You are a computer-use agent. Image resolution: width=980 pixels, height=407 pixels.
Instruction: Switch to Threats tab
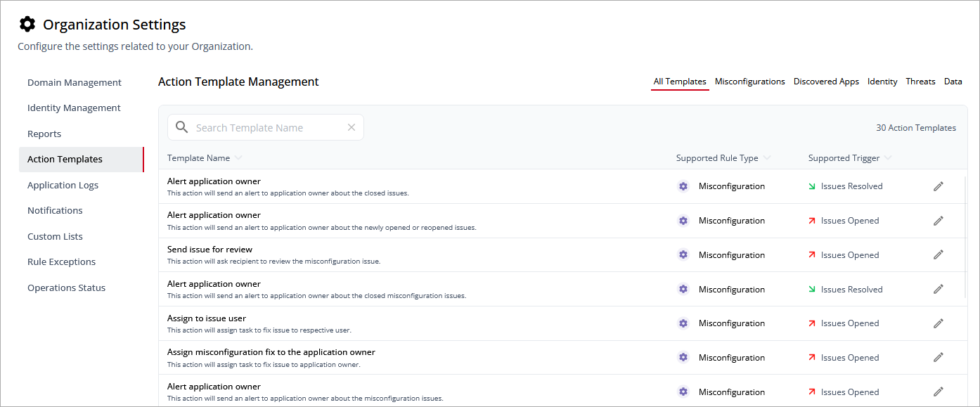pyautogui.click(x=920, y=82)
